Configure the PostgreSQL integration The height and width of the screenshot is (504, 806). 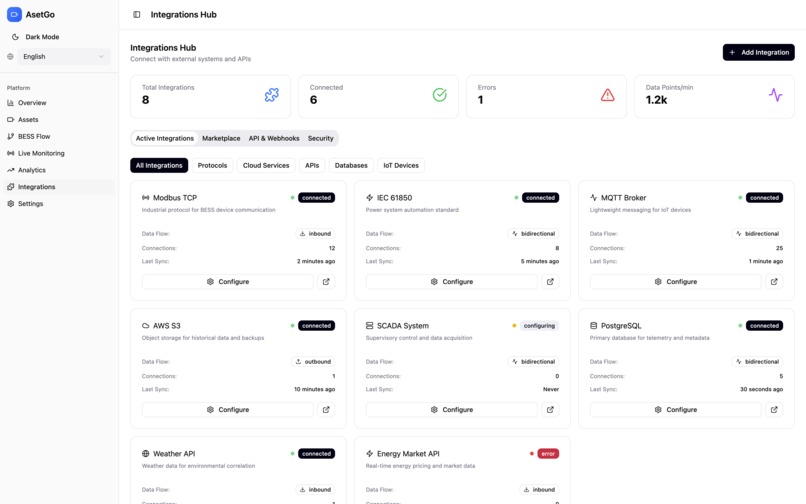click(675, 410)
